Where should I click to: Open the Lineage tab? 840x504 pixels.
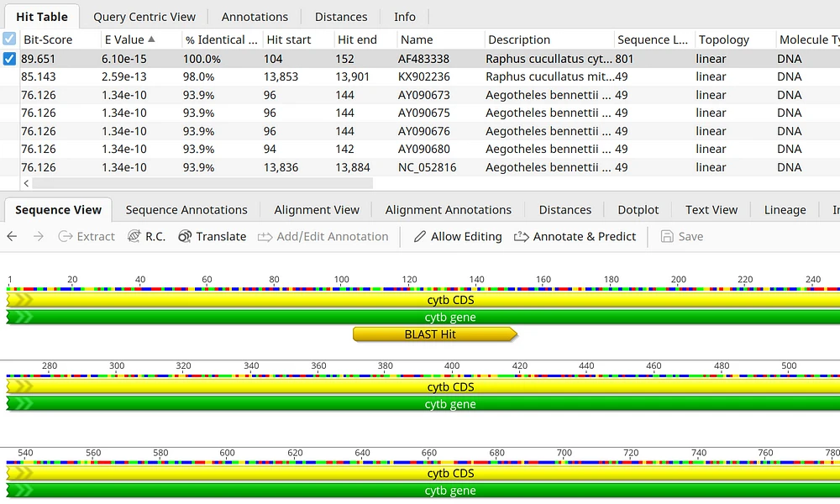[x=785, y=210]
